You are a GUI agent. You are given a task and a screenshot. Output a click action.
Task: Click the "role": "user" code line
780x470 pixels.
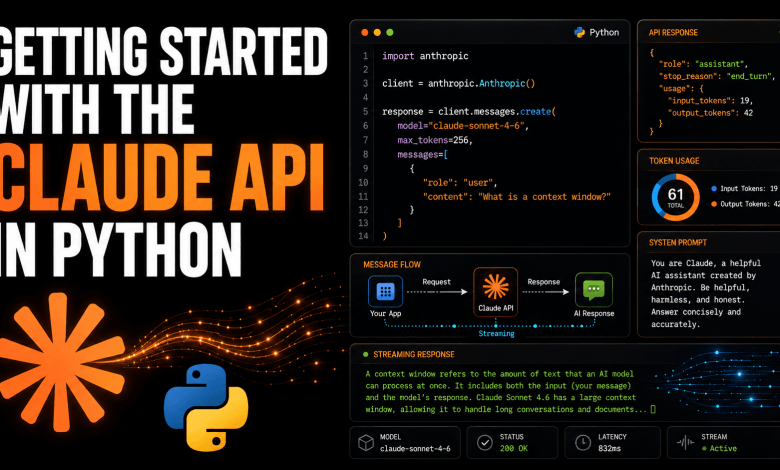point(460,183)
